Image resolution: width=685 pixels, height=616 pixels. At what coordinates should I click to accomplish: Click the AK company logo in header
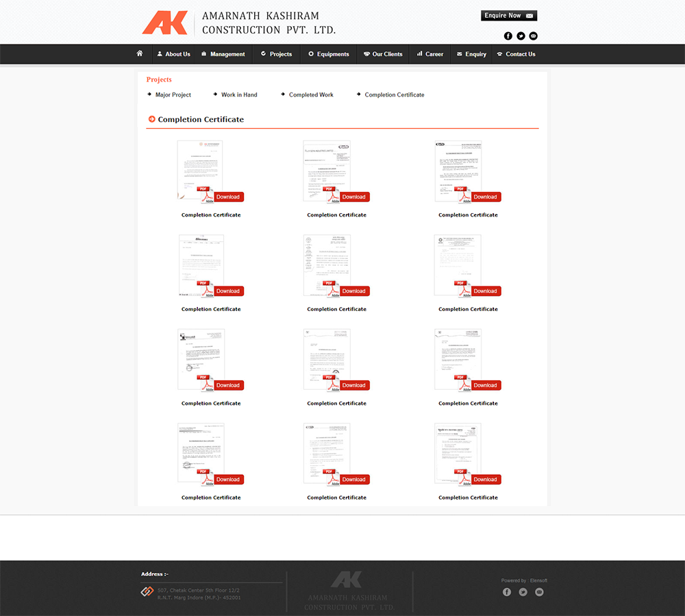coord(164,23)
